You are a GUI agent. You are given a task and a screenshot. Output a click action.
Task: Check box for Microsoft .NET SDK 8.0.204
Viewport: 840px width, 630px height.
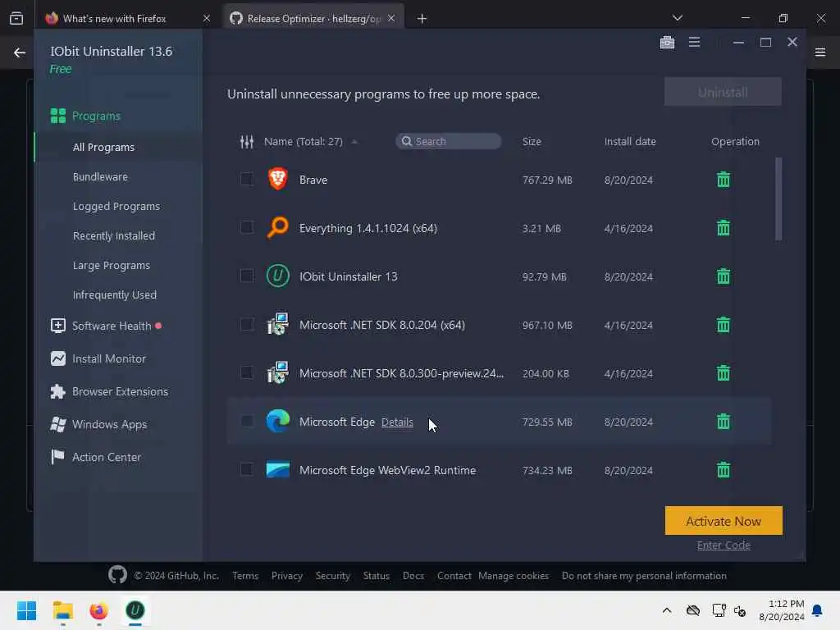pos(246,324)
